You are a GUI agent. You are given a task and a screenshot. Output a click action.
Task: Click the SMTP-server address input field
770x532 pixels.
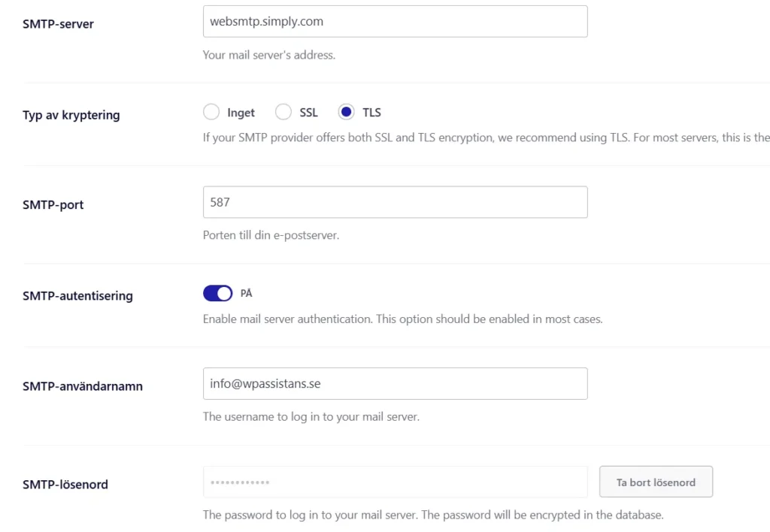coord(395,22)
